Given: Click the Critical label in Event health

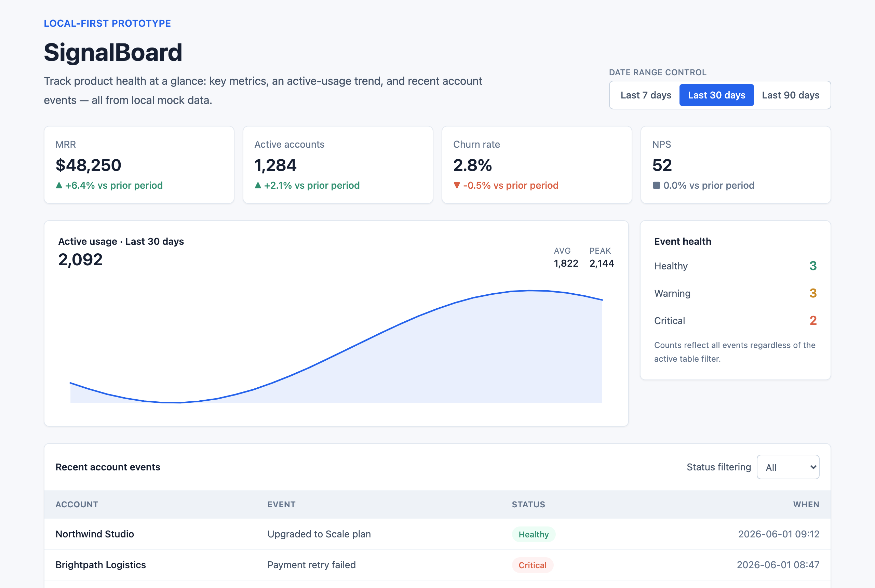Looking at the screenshot, I should (670, 321).
